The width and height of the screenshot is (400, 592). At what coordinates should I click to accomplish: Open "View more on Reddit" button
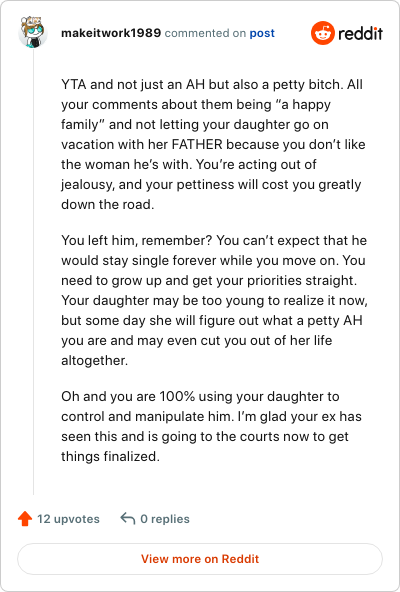point(200,559)
